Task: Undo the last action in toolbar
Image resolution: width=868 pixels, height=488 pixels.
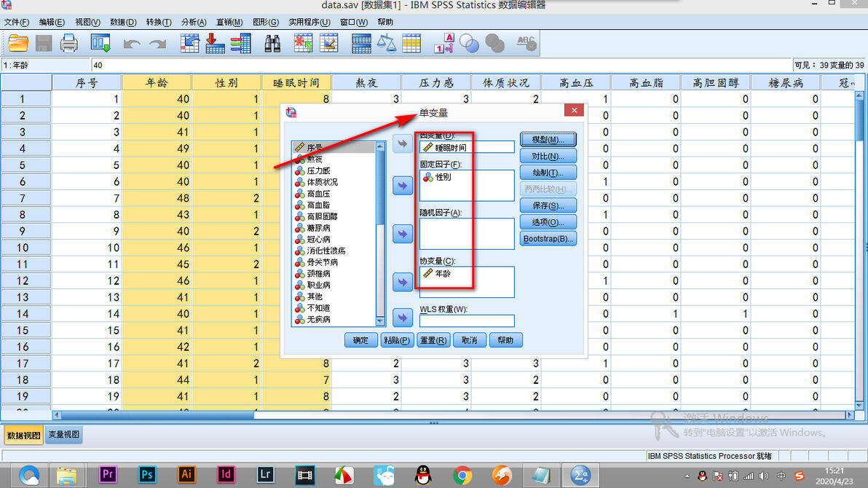Action: tap(131, 44)
